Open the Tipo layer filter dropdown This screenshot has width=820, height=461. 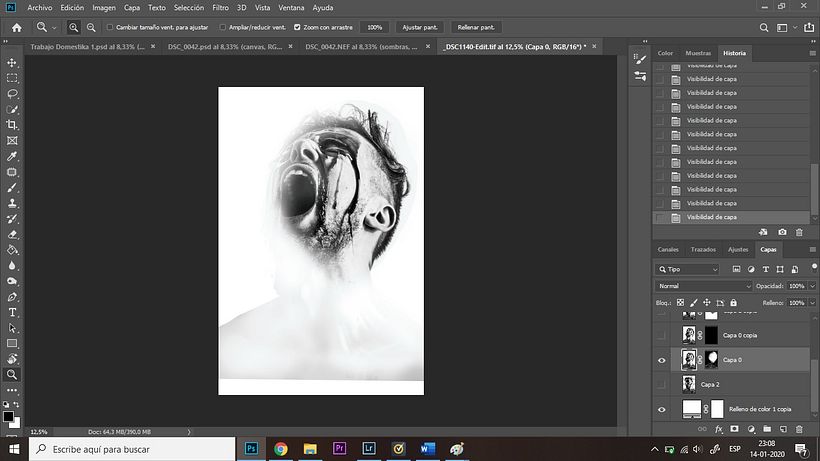tap(688, 269)
